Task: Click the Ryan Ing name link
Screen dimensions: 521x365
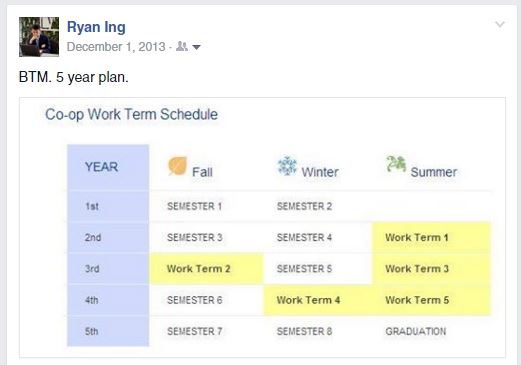Action: click(x=96, y=27)
